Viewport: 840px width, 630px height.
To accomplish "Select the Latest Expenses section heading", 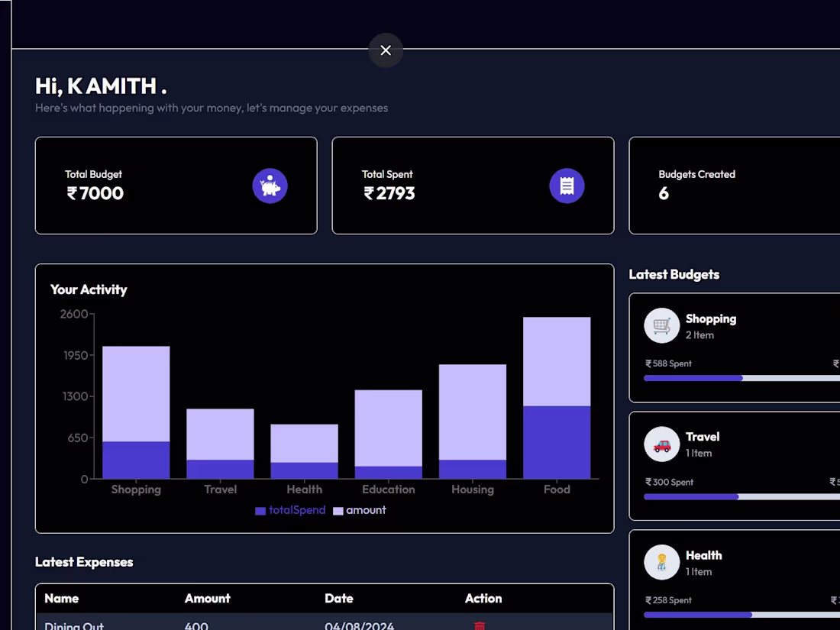I will click(84, 562).
